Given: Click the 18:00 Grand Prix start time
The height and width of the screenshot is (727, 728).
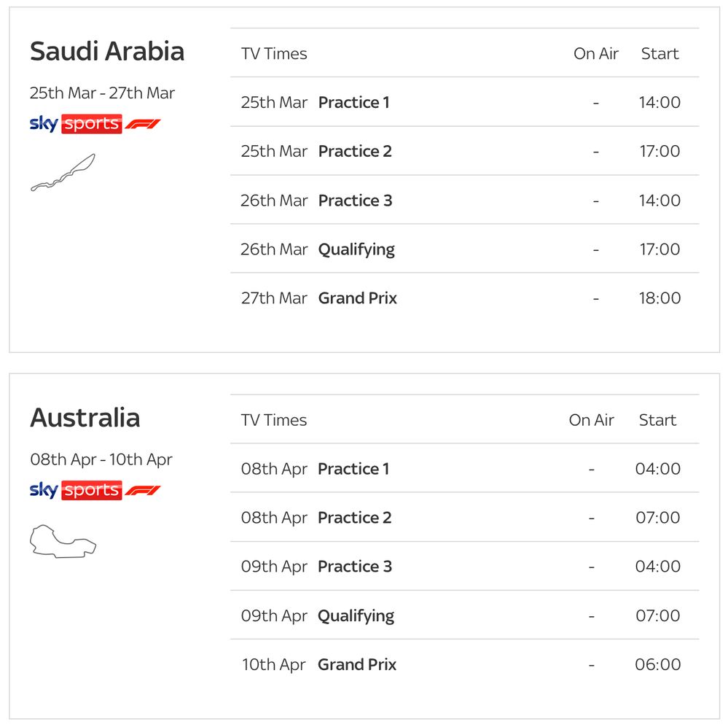Looking at the screenshot, I should point(659,298).
